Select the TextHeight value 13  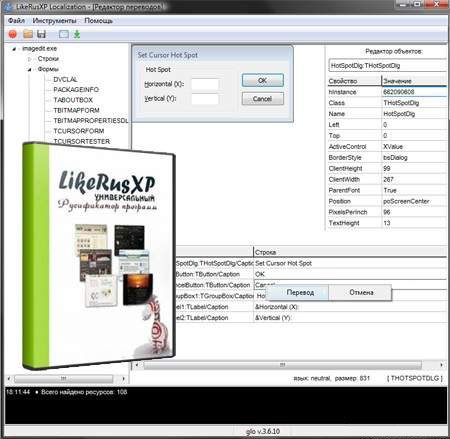[x=414, y=223]
